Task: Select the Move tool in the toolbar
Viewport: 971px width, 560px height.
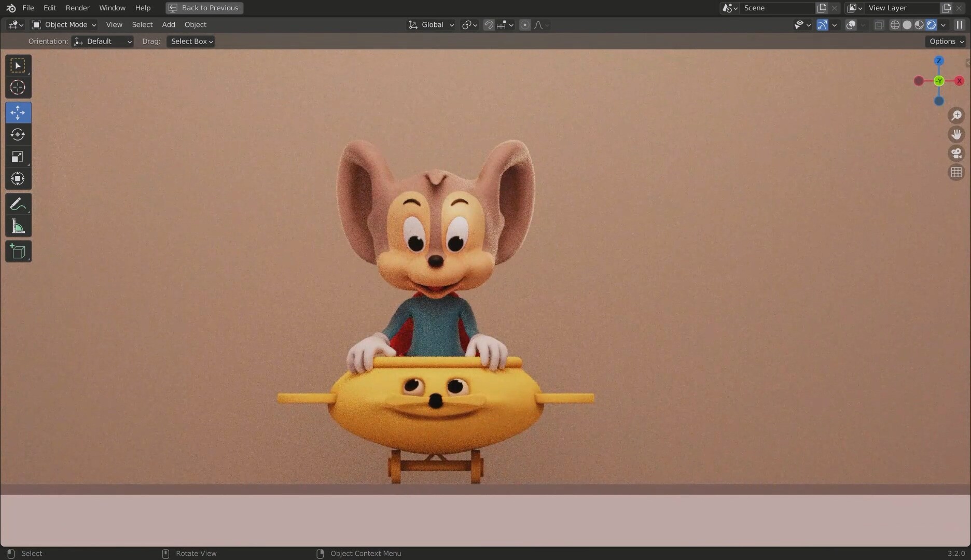Action: pyautogui.click(x=18, y=112)
